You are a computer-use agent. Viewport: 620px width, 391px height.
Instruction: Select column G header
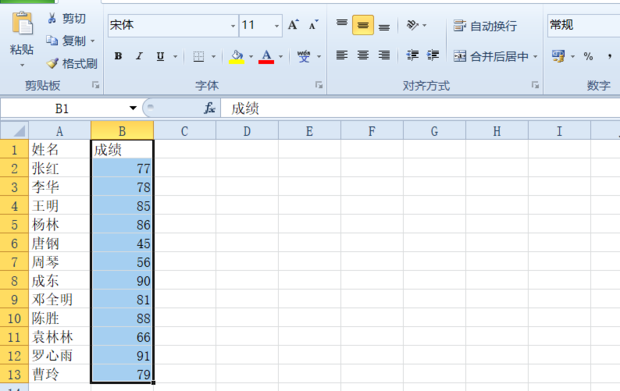pos(435,131)
